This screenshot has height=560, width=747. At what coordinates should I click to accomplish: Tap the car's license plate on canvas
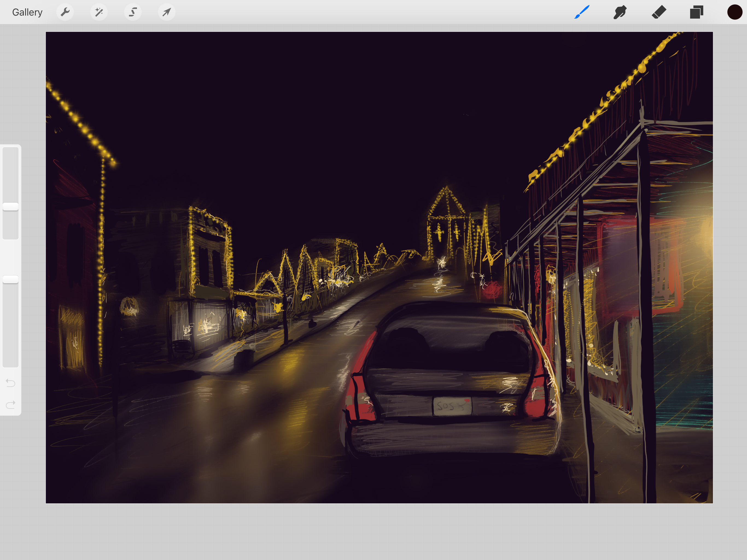tap(452, 406)
